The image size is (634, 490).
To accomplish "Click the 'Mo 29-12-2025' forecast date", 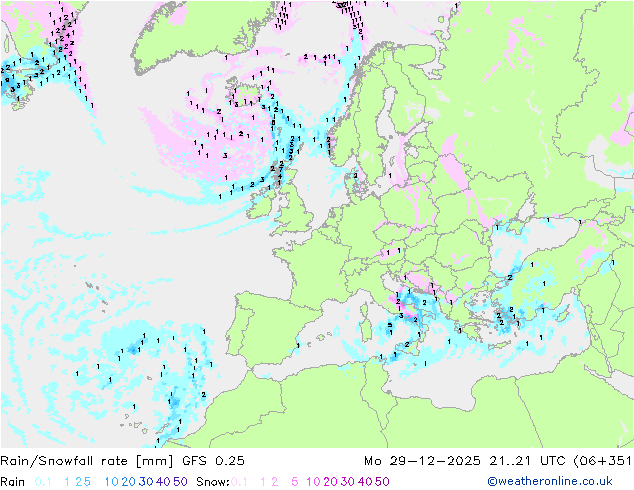I will coord(422,461).
